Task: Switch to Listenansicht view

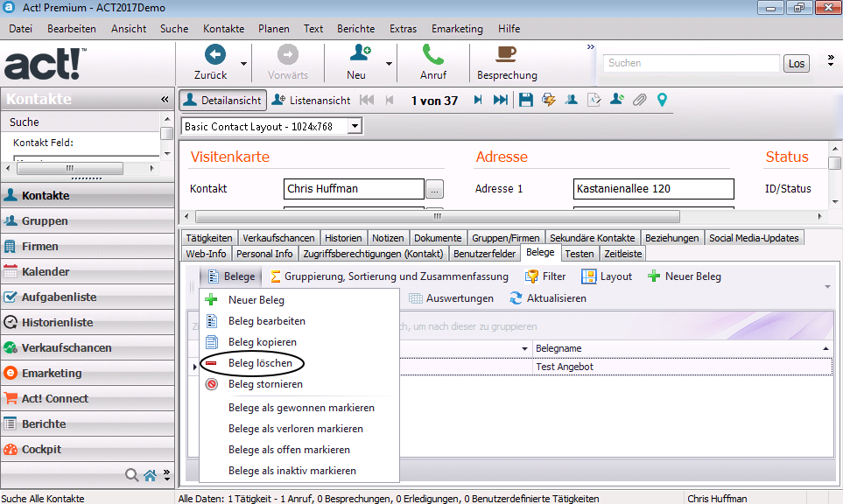Action: [x=312, y=101]
